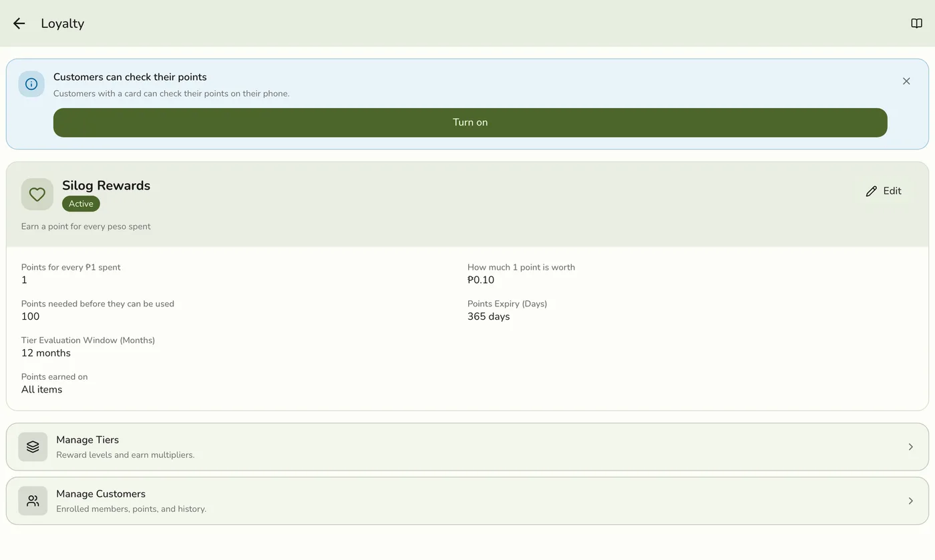This screenshot has width=935, height=560.
Task: Click 'Tier Evaluation Window (Months)' label
Action: click(88, 340)
